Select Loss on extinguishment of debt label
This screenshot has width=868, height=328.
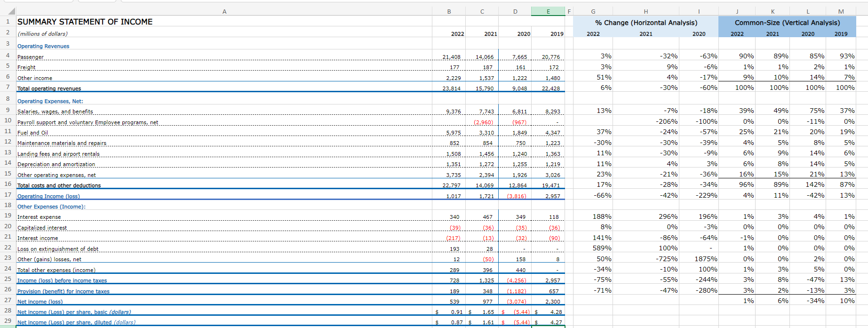(x=58, y=249)
